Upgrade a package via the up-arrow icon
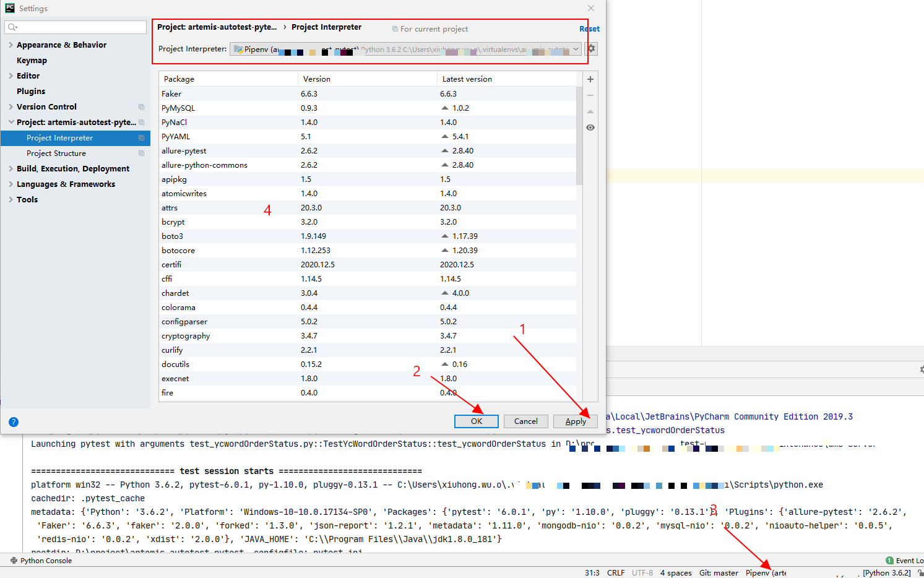This screenshot has height=578, width=924. tap(590, 111)
